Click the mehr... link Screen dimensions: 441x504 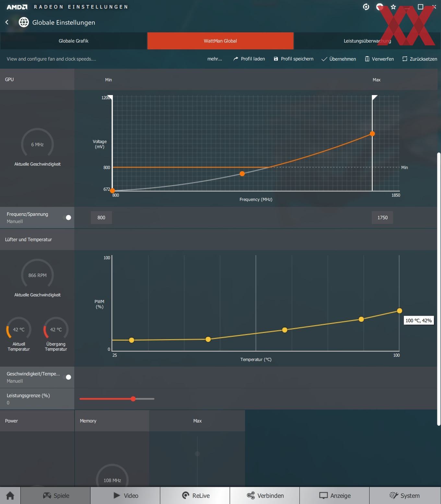pyautogui.click(x=215, y=59)
